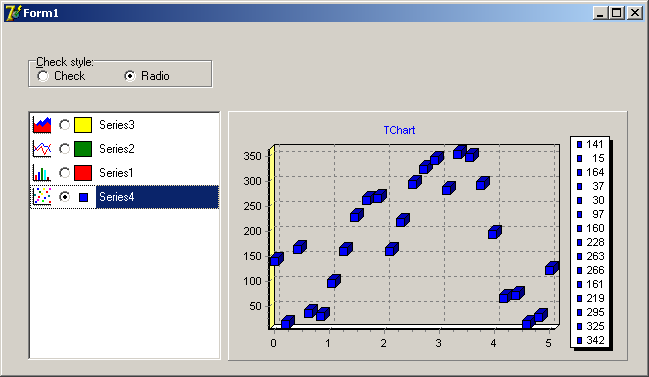Screen dimensions: 649x377
Task: Click the Series2 line chart icon
Action: click(42, 149)
